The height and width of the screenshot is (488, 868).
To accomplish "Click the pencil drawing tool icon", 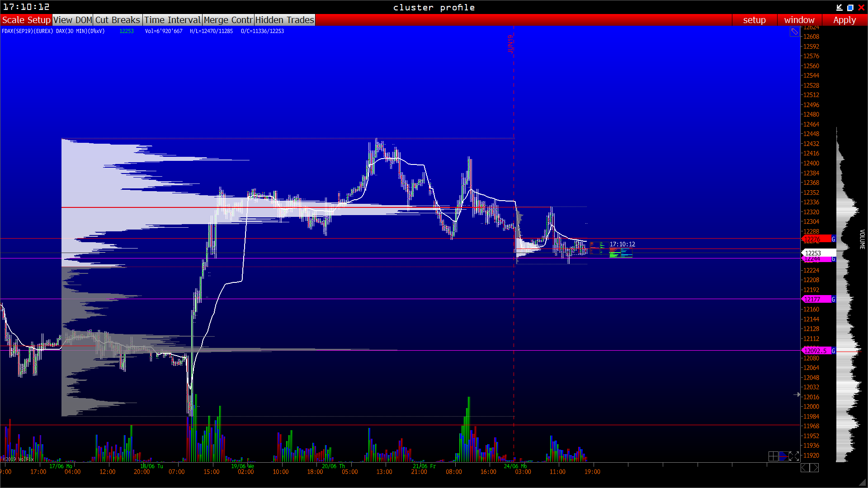I will pyautogui.click(x=794, y=32).
